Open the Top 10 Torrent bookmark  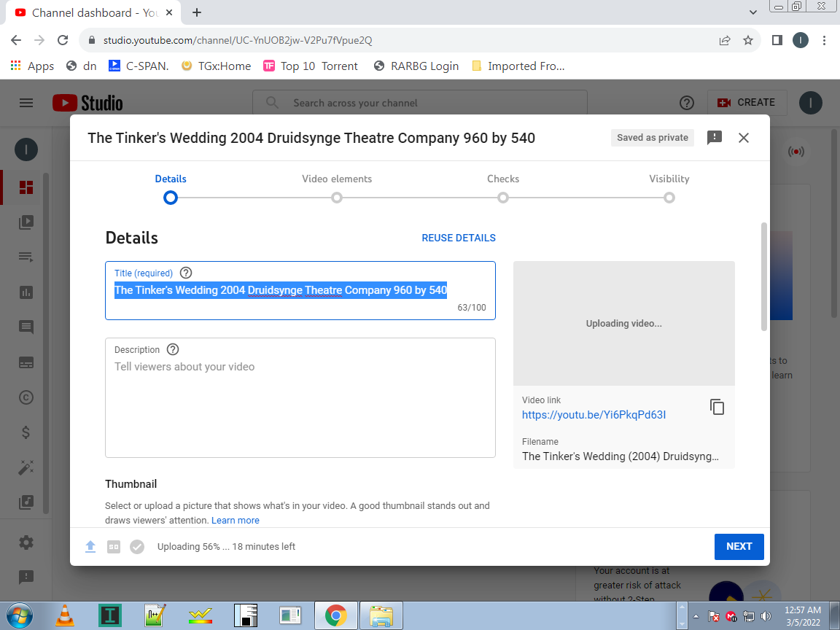(x=310, y=66)
